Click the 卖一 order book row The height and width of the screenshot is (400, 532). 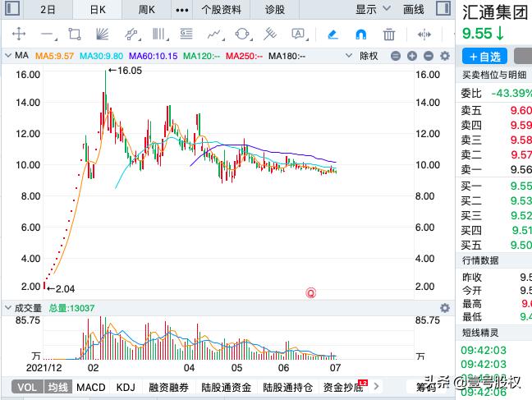(493, 169)
